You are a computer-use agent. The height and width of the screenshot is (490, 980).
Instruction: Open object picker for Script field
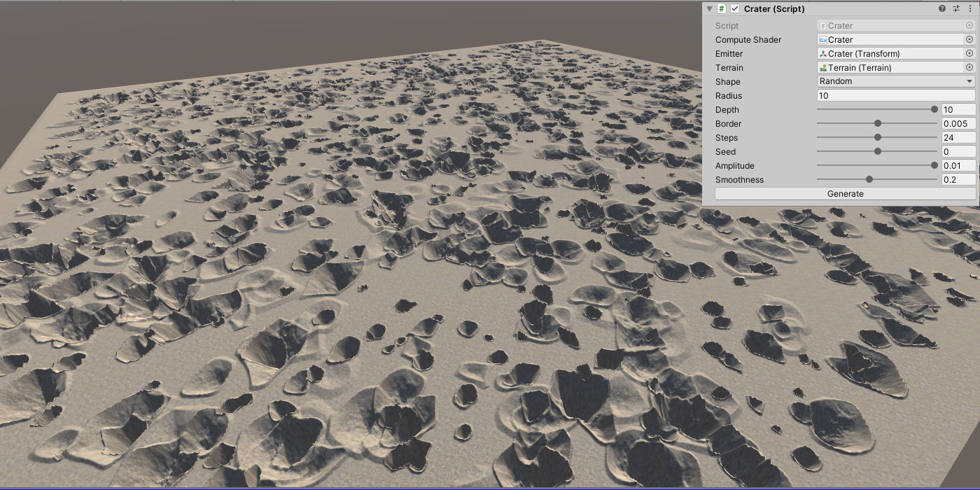point(969,25)
